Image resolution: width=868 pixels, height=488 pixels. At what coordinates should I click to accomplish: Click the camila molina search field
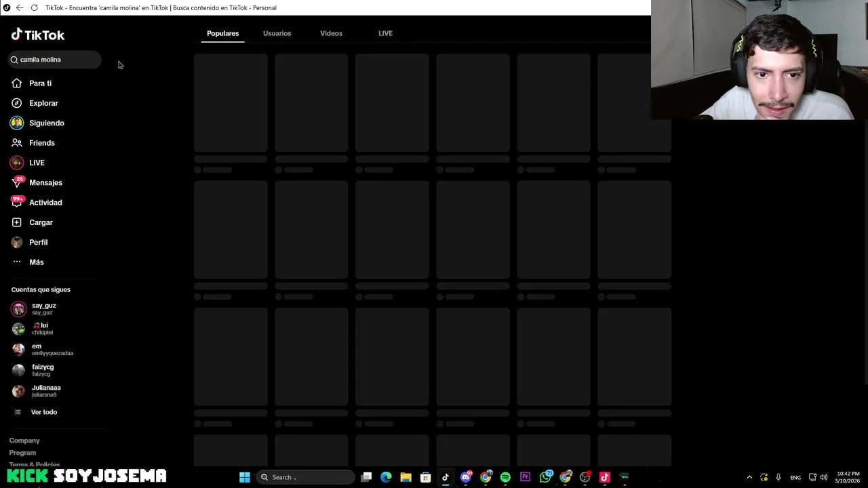tap(54, 60)
